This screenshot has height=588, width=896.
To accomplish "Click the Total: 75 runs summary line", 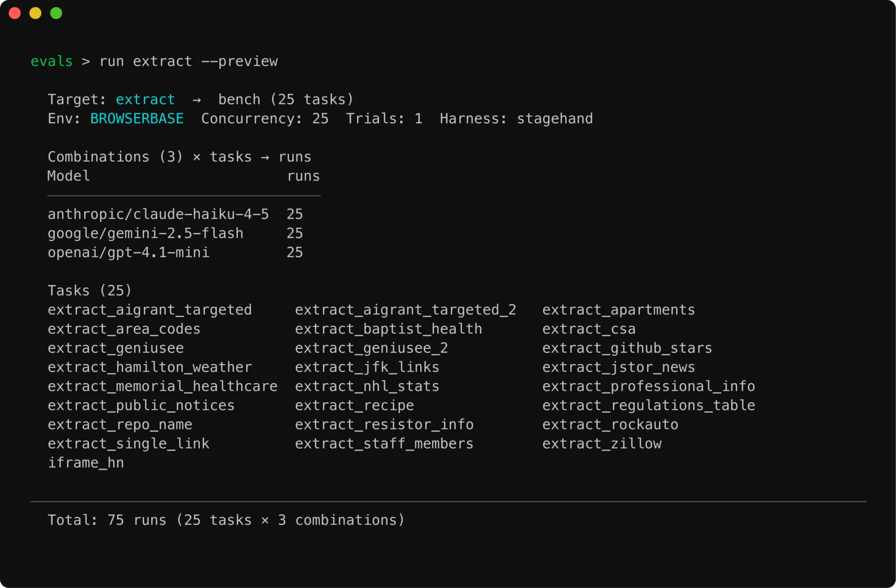I will tap(226, 520).
